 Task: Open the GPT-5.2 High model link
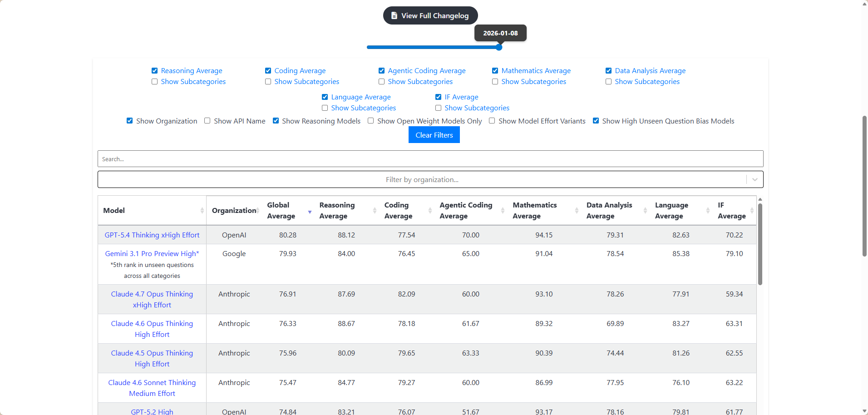152,412
